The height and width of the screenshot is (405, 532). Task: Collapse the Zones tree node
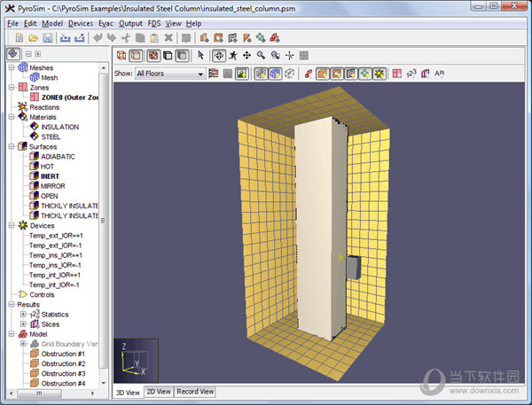12,87
